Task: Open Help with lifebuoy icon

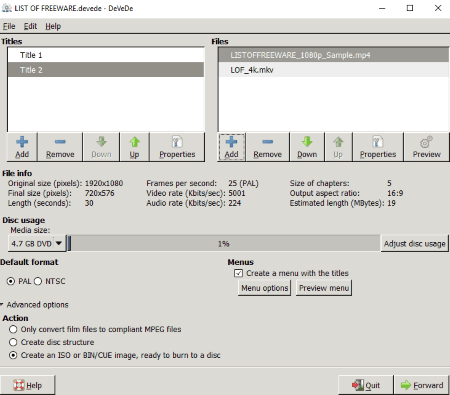Action: [x=28, y=385]
